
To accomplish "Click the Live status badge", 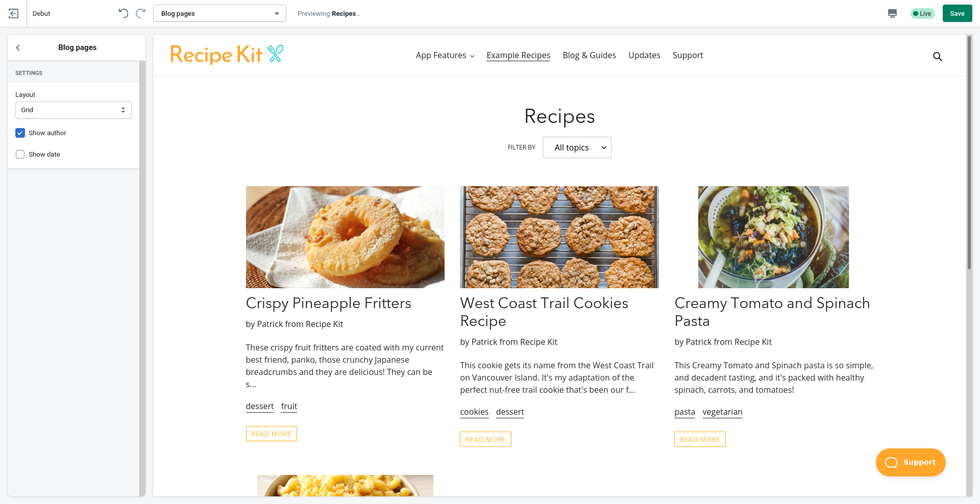I will (922, 14).
